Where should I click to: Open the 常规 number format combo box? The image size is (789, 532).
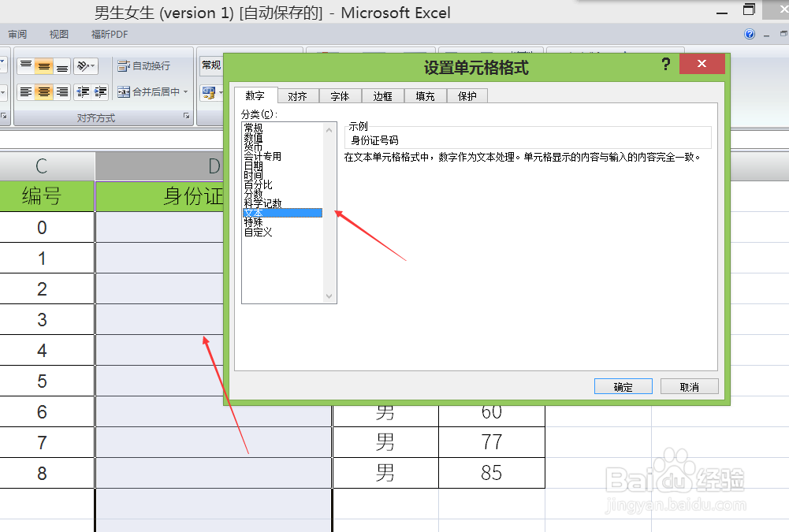[x=211, y=65]
